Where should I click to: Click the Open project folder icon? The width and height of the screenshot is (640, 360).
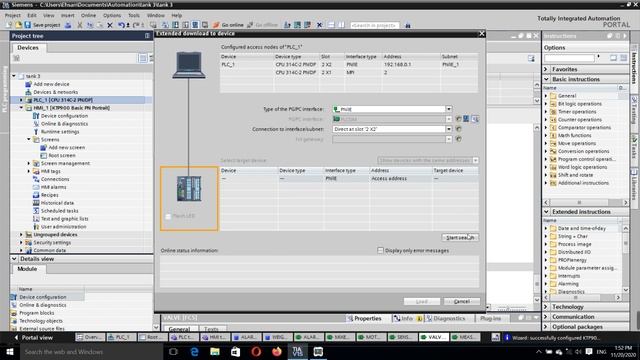pyautogui.click(x=18, y=25)
